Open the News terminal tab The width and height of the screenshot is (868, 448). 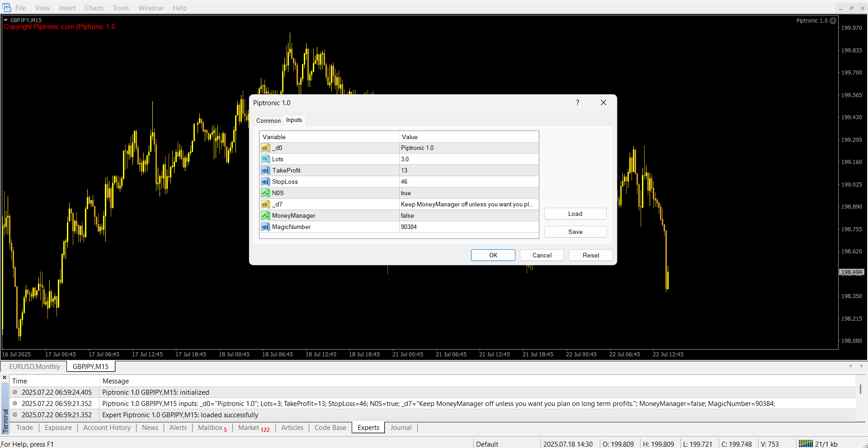[x=150, y=428]
